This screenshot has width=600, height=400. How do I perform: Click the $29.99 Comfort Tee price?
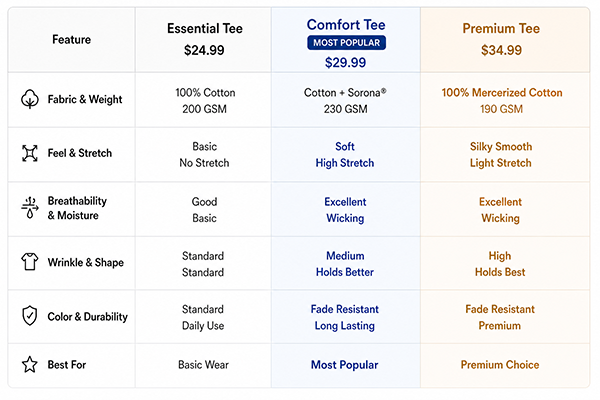pyautogui.click(x=346, y=62)
